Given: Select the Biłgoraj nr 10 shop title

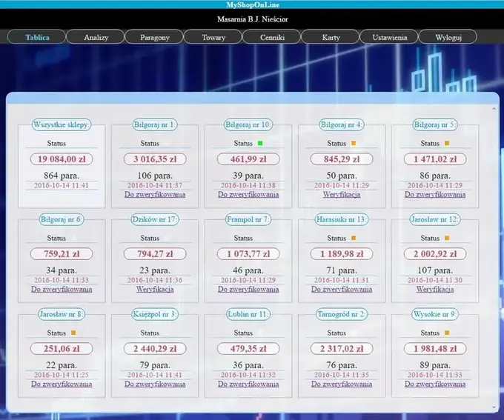Looking at the screenshot, I should (x=248, y=124).
